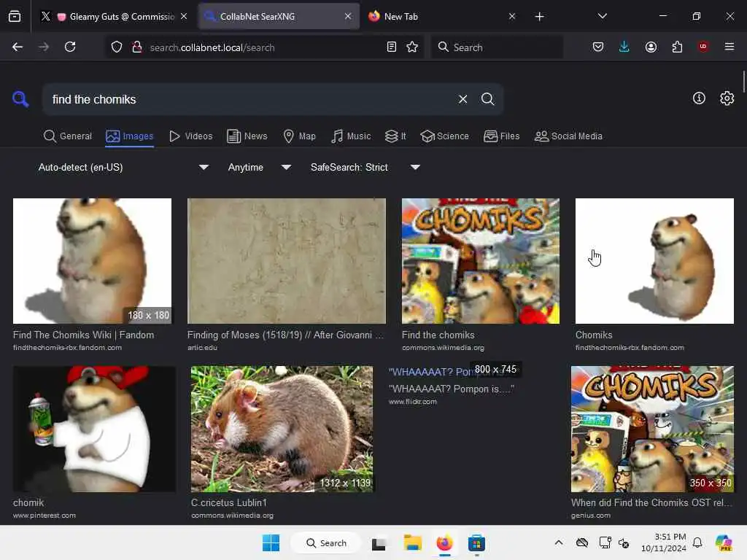
Task: Select the Images search category
Action: click(130, 136)
